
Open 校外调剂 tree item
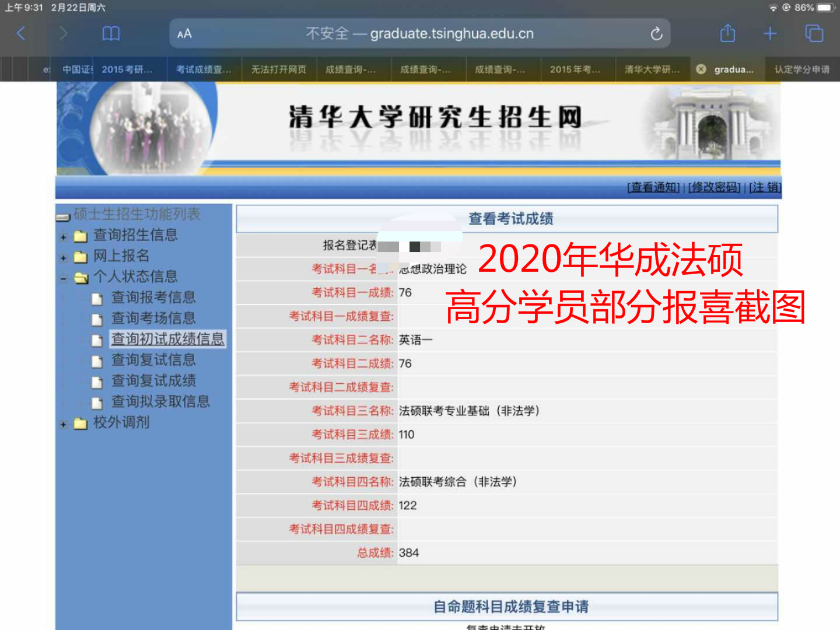tap(121, 422)
